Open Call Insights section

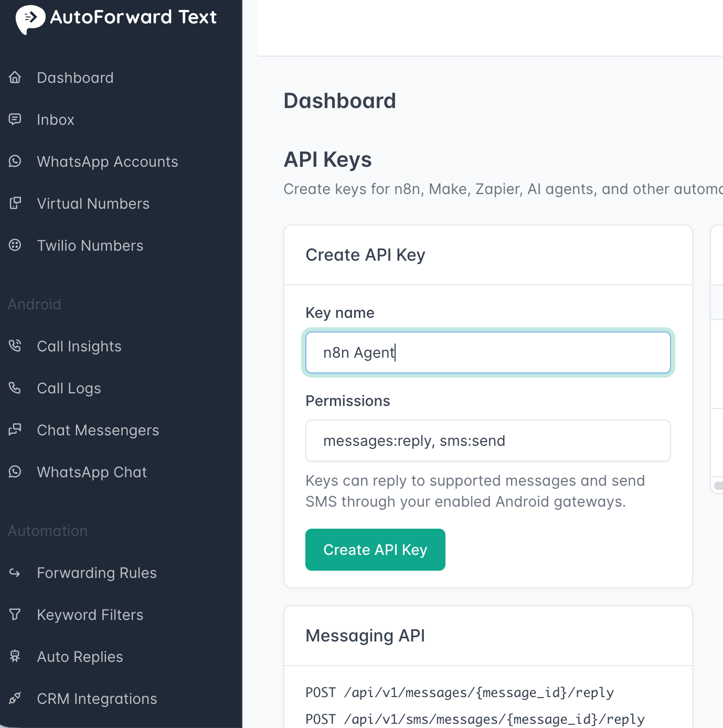[79, 346]
